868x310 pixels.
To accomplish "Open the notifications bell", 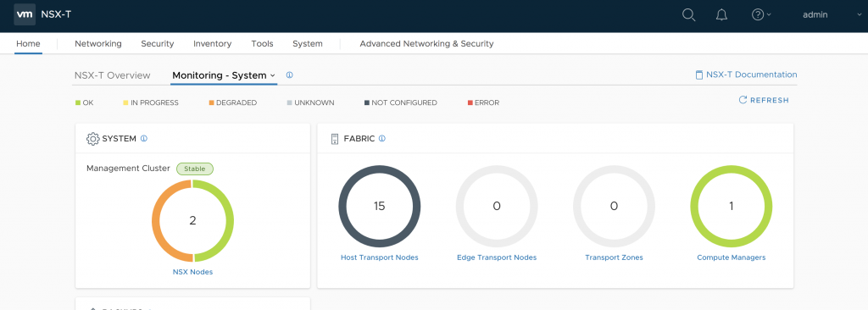I will 721,15.
